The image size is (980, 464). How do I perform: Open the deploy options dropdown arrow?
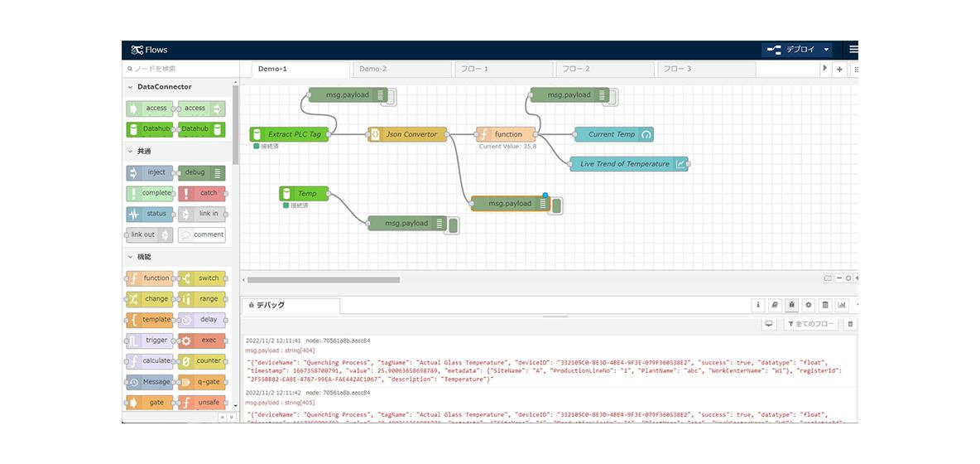[x=826, y=50]
